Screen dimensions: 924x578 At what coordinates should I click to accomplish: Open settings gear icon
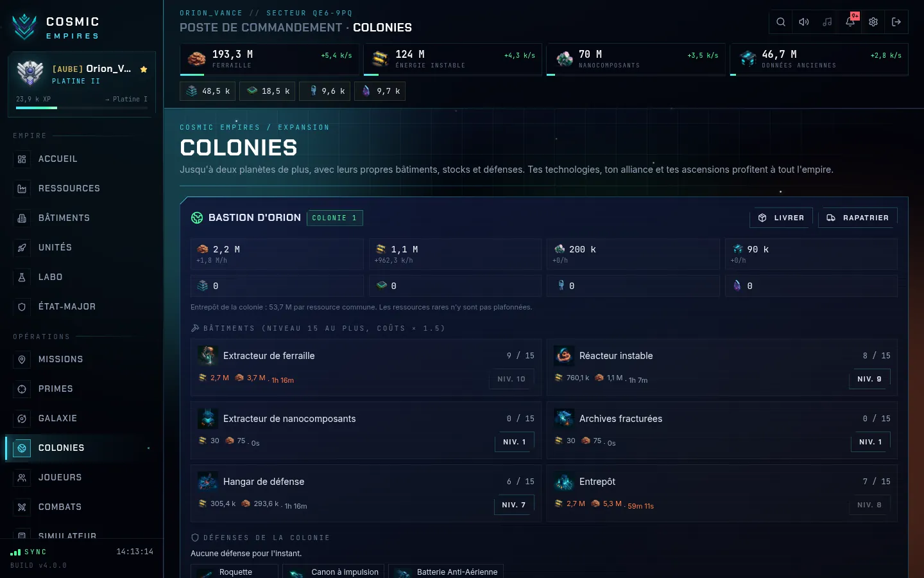tap(873, 22)
